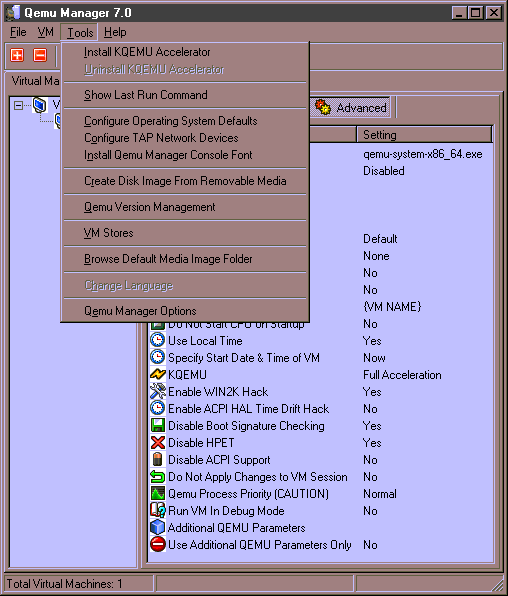Click the clock icon for ACPI HAL Time Drift
Image resolution: width=508 pixels, height=596 pixels.
point(157,408)
